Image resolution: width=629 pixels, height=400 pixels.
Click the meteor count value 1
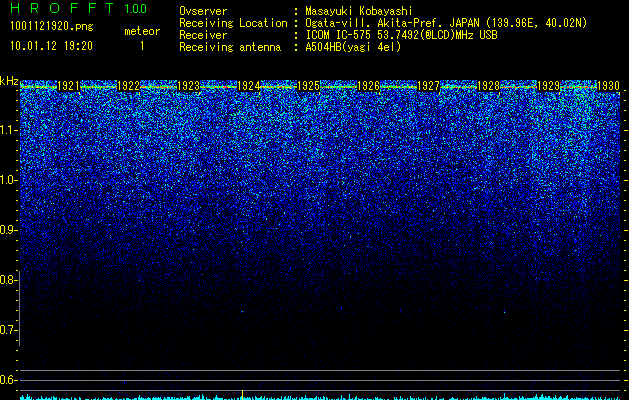tap(142, 46)
